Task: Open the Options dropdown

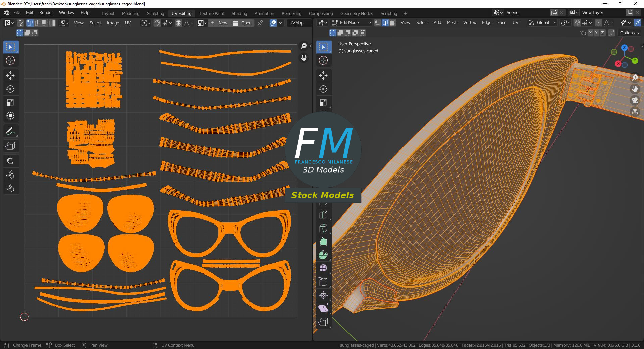Action: tap(630, 33)
